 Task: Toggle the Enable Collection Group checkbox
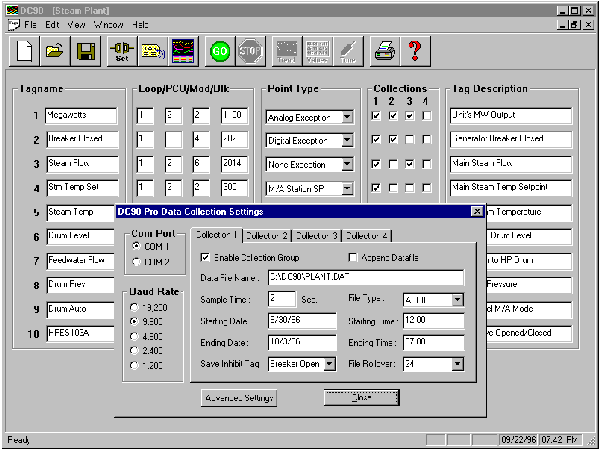(206, 258)
